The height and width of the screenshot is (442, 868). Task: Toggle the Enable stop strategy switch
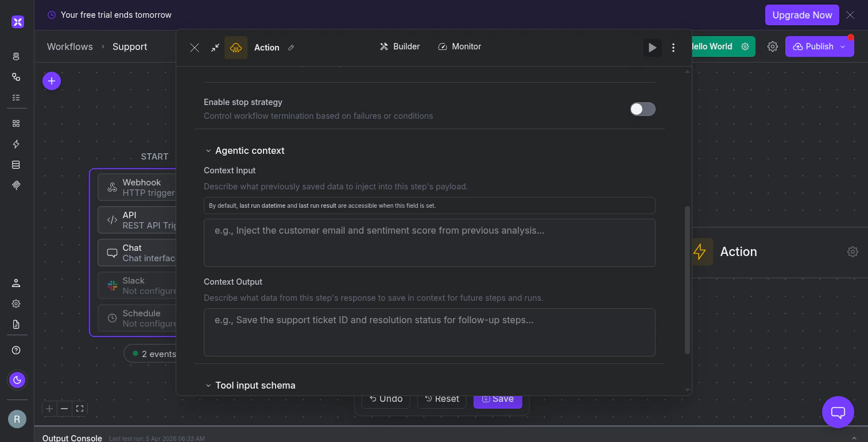click(642, 109)
